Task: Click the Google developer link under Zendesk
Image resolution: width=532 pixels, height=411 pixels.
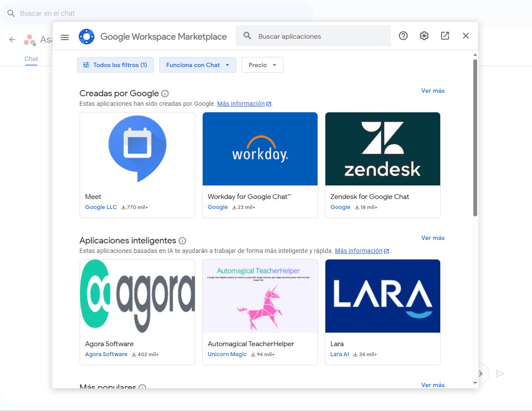Action: [340, 207]
